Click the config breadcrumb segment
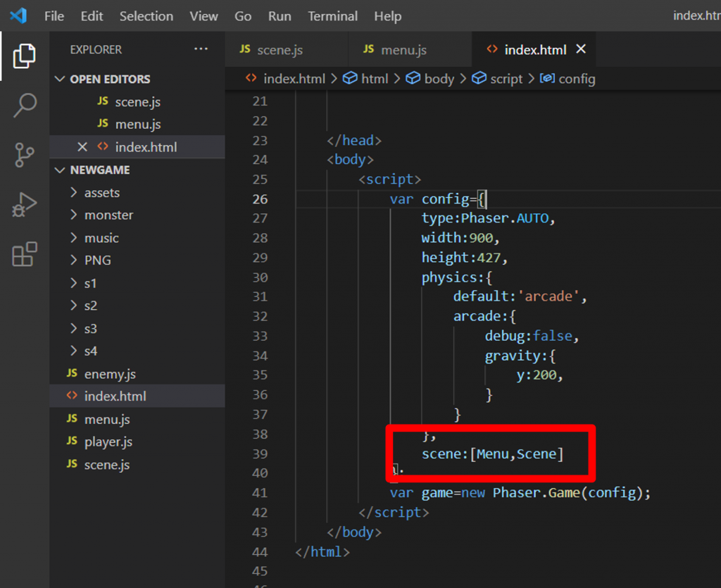The height and width of the screenshot is (588, 721). (x=577, y=79)
